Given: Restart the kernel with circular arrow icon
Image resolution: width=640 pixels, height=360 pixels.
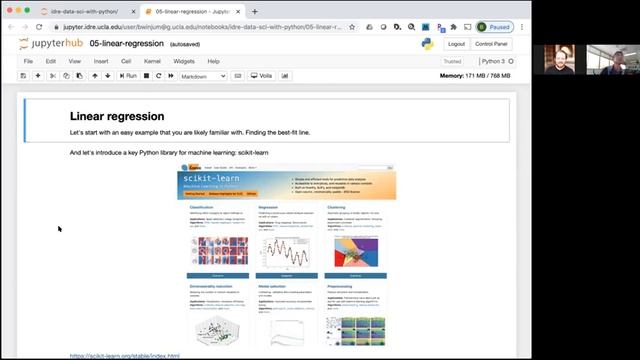Looking at the screenshot, I should [159, 76].
